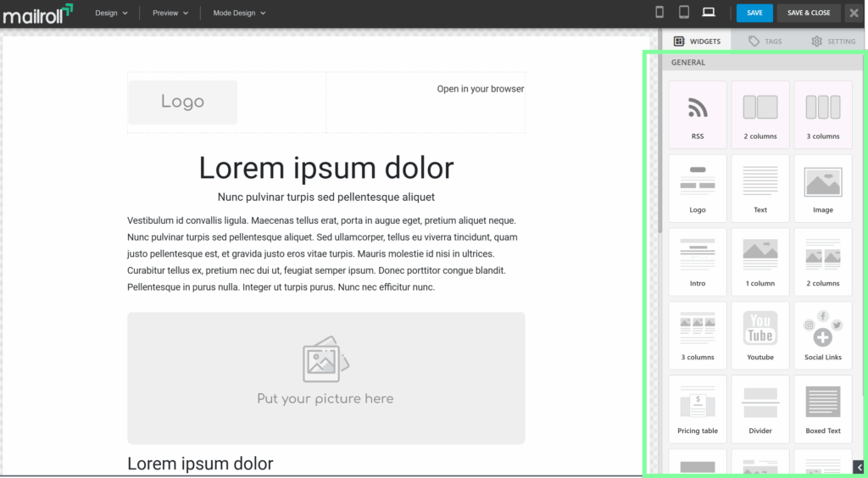Open the Mode Design dropdown
Viewport: 868px width, 478px height.
(x=239, y=14)
